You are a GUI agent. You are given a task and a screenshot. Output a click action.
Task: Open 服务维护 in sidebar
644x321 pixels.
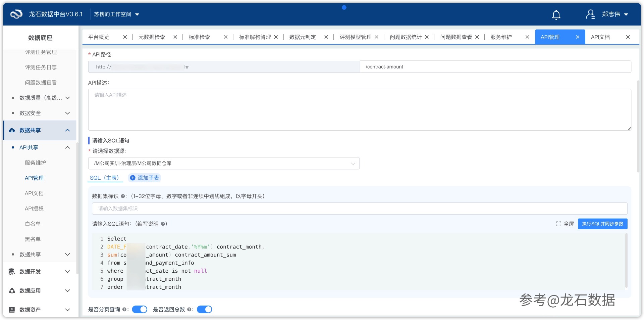tap(35, 163)
